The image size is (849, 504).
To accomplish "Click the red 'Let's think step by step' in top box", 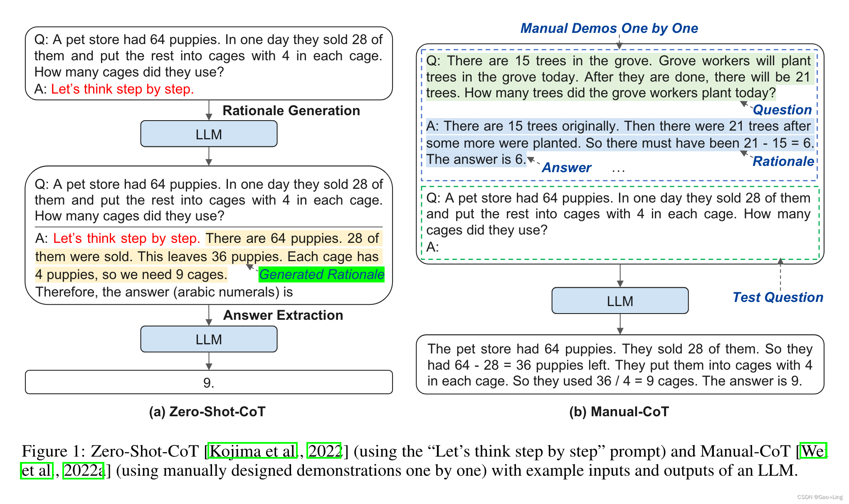I will click(x=122, y=89).
